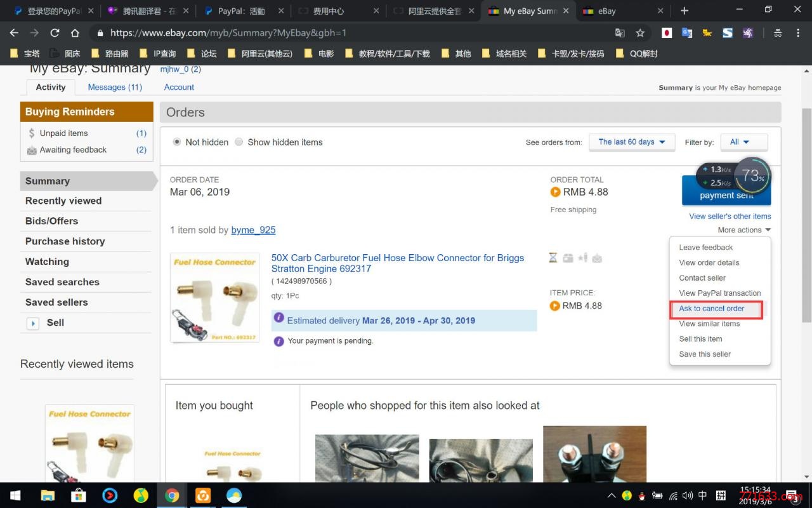Open a new browser tab
The height and width of the screenshot is (508, 812).
tap(684, 11)
